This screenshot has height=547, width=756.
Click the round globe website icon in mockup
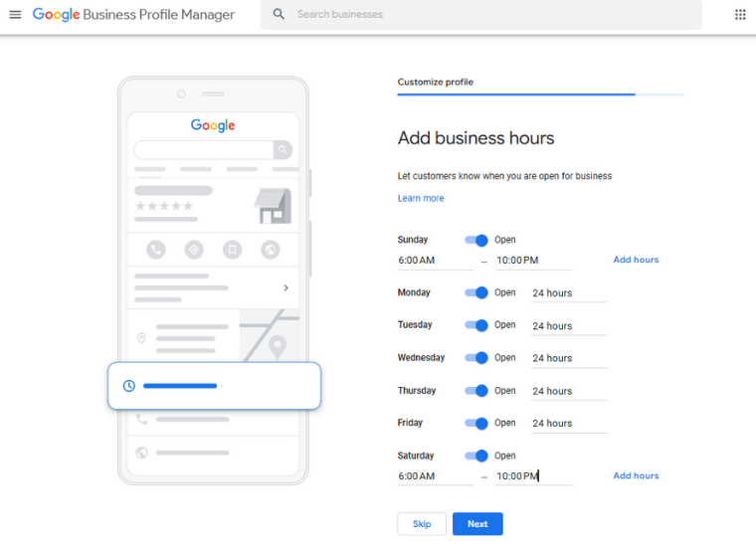271,250
